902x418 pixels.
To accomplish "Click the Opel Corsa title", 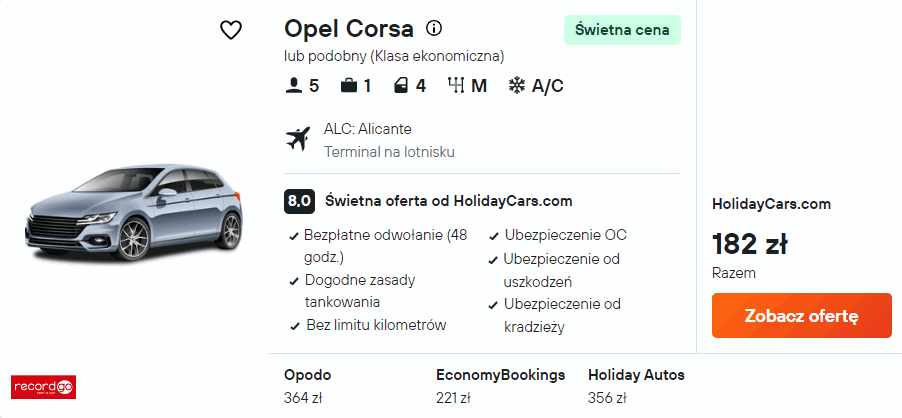I will [348, 28].
